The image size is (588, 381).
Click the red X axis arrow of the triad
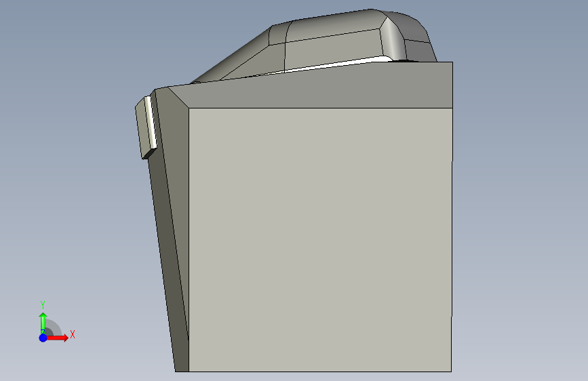(58, 338)
